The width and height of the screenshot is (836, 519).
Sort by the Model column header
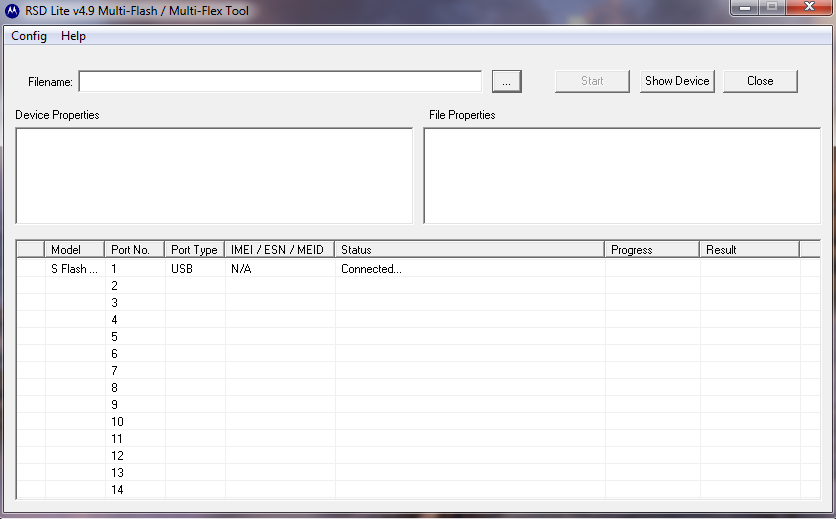[74, 250]
